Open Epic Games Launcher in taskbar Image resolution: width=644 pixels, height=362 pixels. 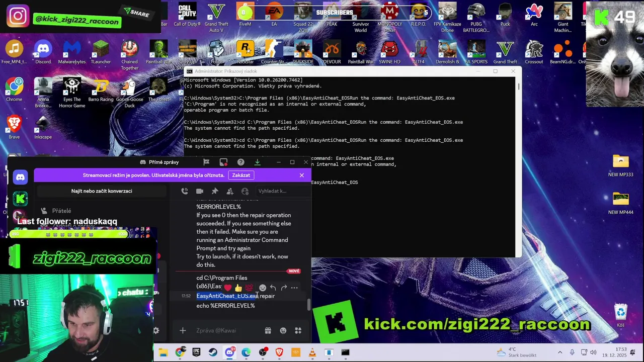point(196,352)
